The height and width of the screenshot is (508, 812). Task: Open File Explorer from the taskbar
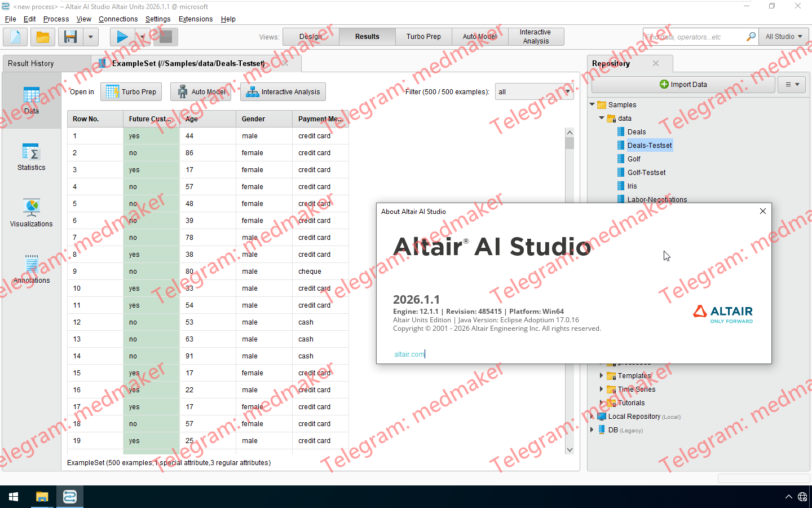click(42, 497)
